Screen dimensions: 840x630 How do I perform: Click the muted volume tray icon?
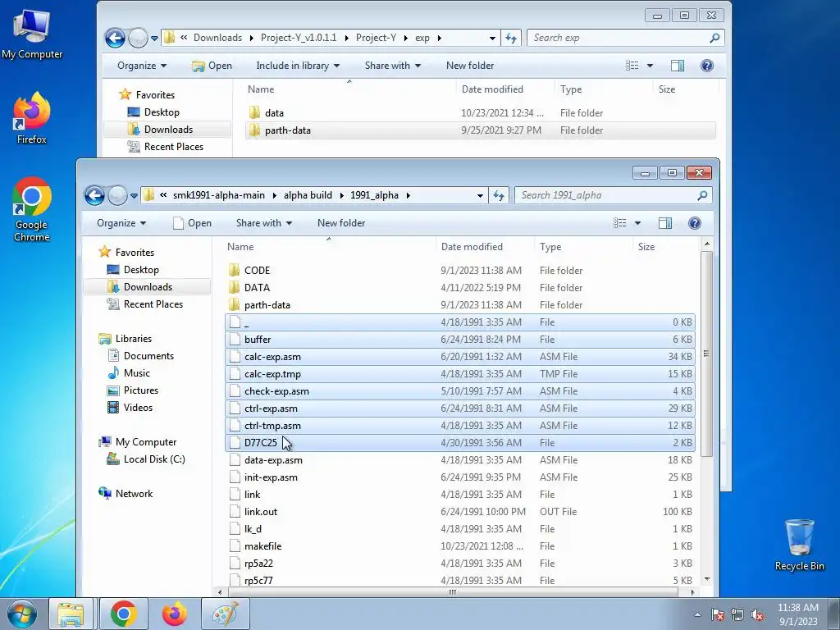coord(757,615)
